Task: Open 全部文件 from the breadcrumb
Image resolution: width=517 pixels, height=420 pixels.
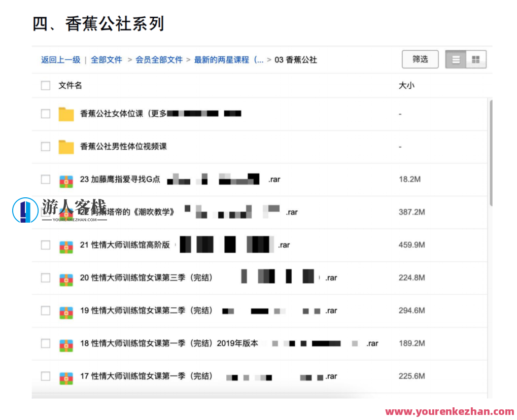Action: click(x=107, y=59)
